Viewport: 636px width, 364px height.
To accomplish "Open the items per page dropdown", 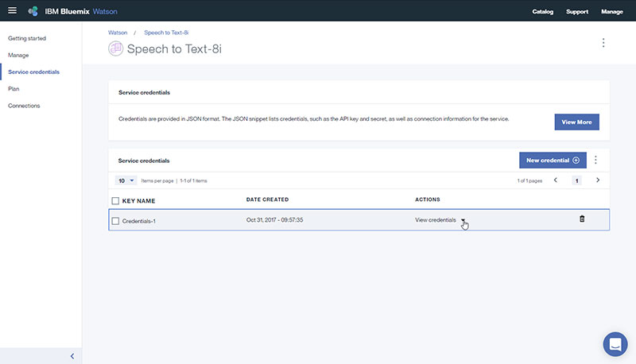I will coord(126,180).
